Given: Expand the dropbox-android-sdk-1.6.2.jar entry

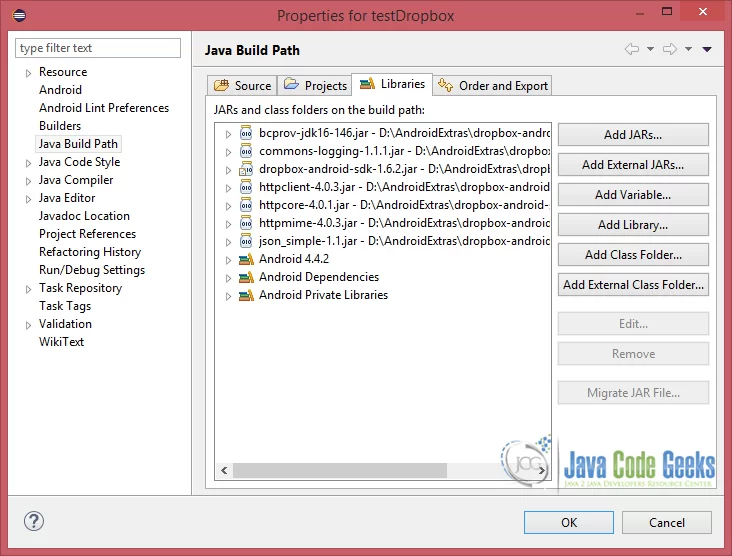Looking at the screenshot, I should click(x=228, y=170).
